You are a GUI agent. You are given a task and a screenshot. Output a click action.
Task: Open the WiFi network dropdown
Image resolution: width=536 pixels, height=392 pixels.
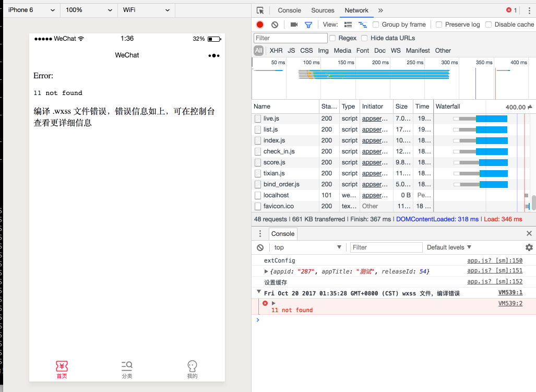click(x=146, y=10)
